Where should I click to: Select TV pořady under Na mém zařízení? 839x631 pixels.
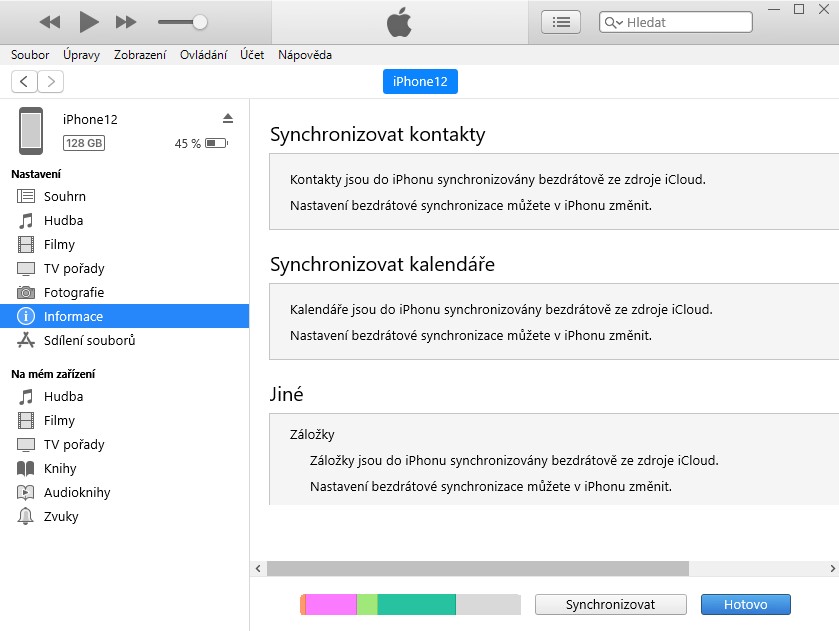click(x=124, y=444)
